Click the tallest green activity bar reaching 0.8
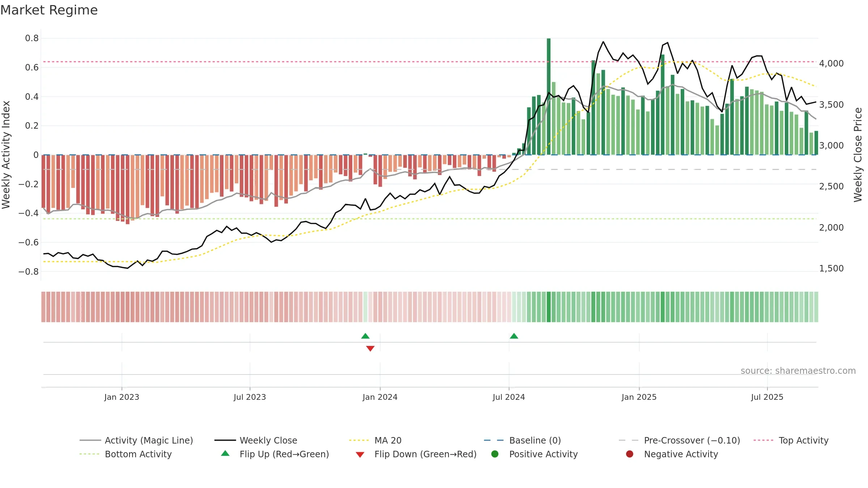This screenshot has height=488, width=868. pos(549,97)
